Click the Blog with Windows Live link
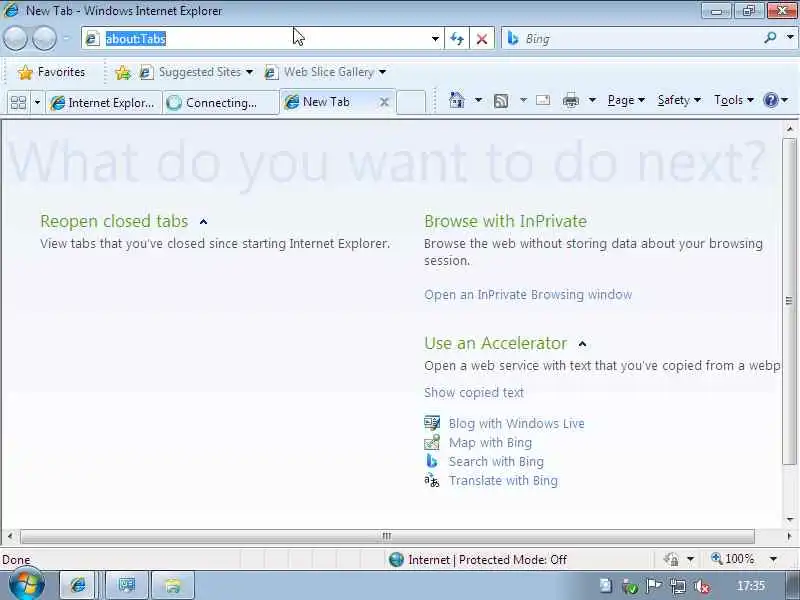 pos(516,423)
